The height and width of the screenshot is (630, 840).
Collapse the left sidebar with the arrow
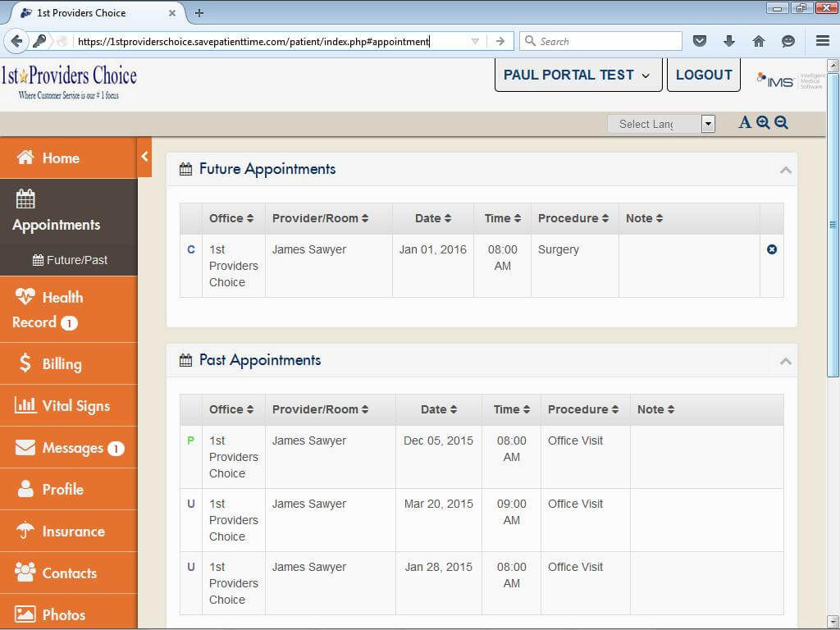[144, 157]
